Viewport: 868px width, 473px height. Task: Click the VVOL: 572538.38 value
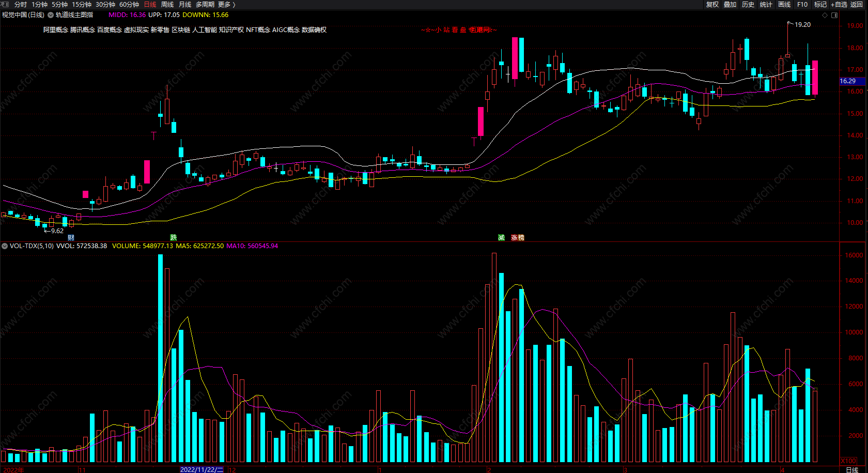click(x=82, y=246)
